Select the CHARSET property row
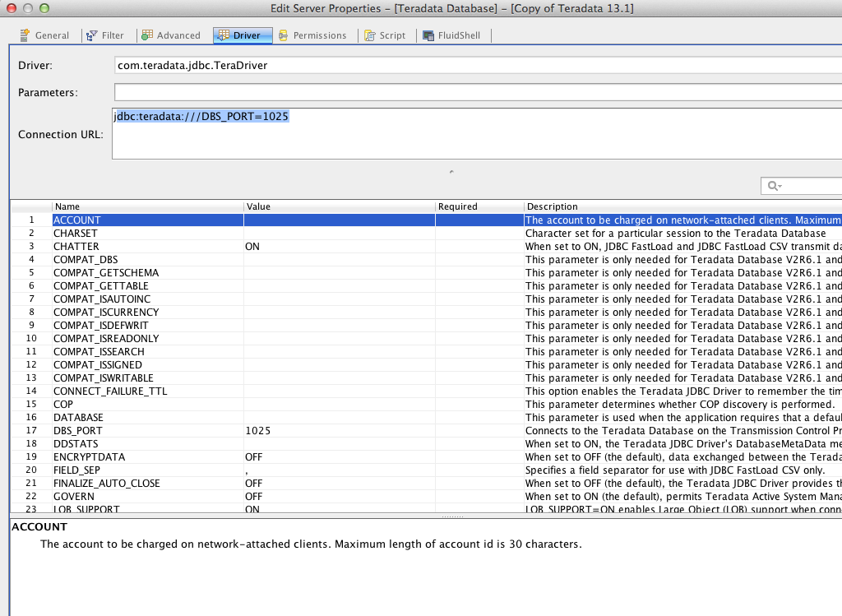The image size is (842, 616). [x=427, y=233]
